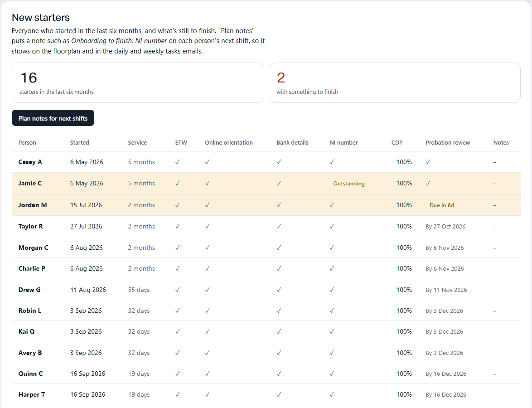This screenshot has width=532, height=408.
Task: Click the Probation review column header
Action: pos(448,142)
